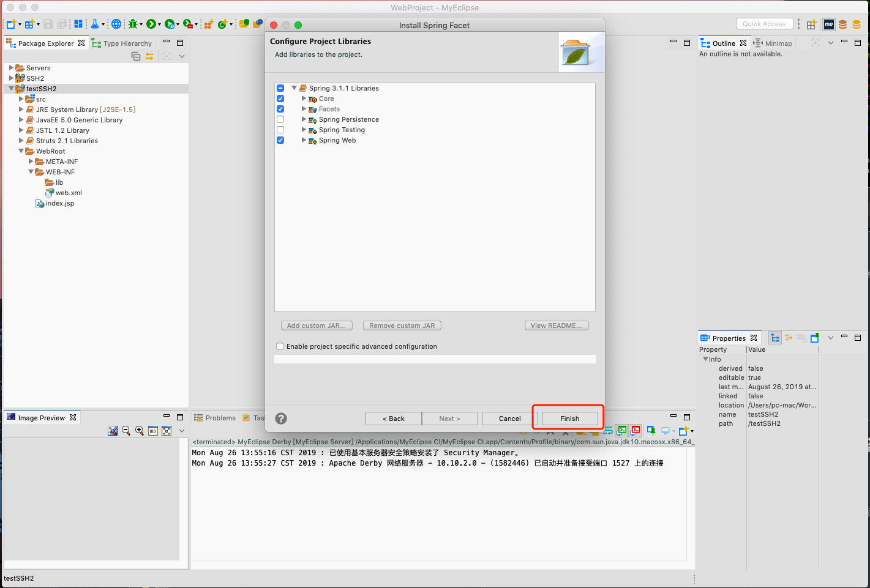Click the Remove custom JAR button
870x588 pixels.
click(x=402, y=326)
